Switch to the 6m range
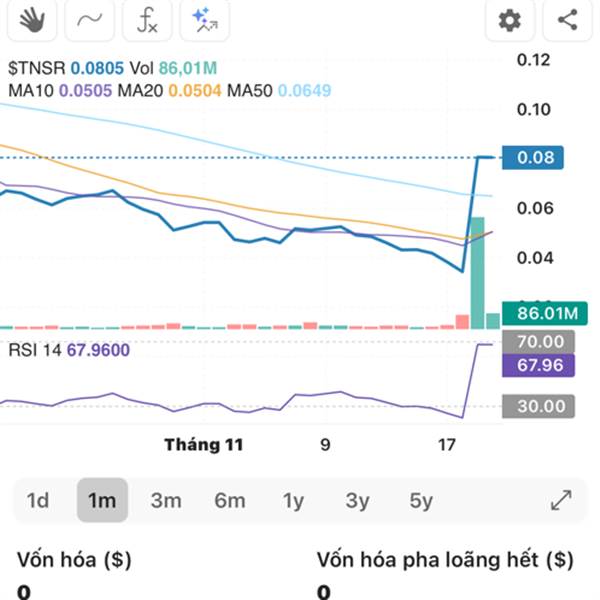The image size is (600, 600). pyautogui.click(x=229, y=500)
